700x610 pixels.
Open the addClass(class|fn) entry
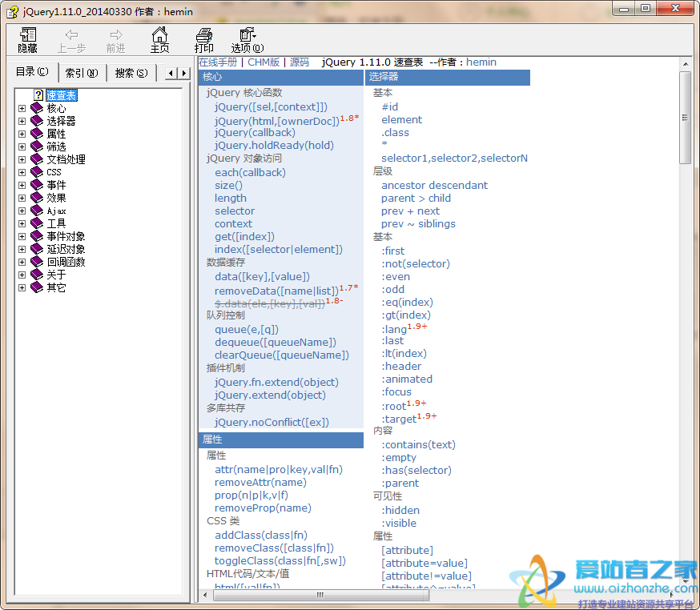(261, 535)
